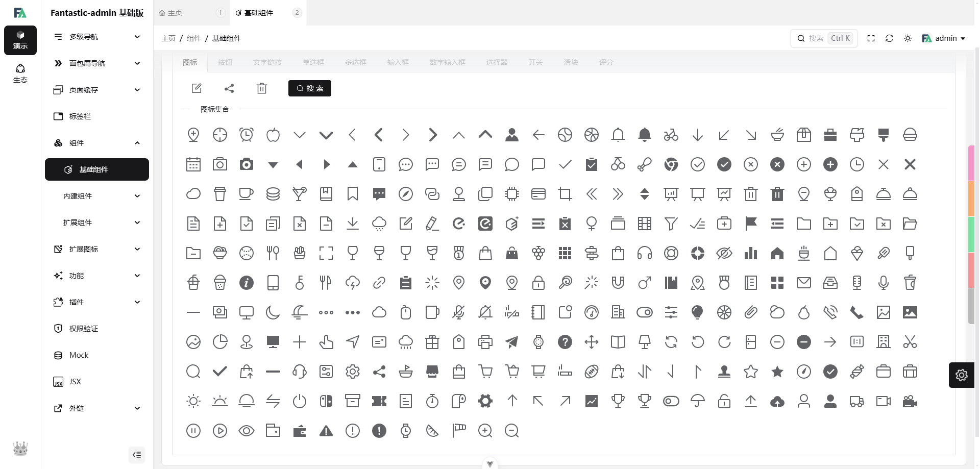
Task: Select the zoom-in magnifier icon in the grid
Action: (x=485, y=431)
